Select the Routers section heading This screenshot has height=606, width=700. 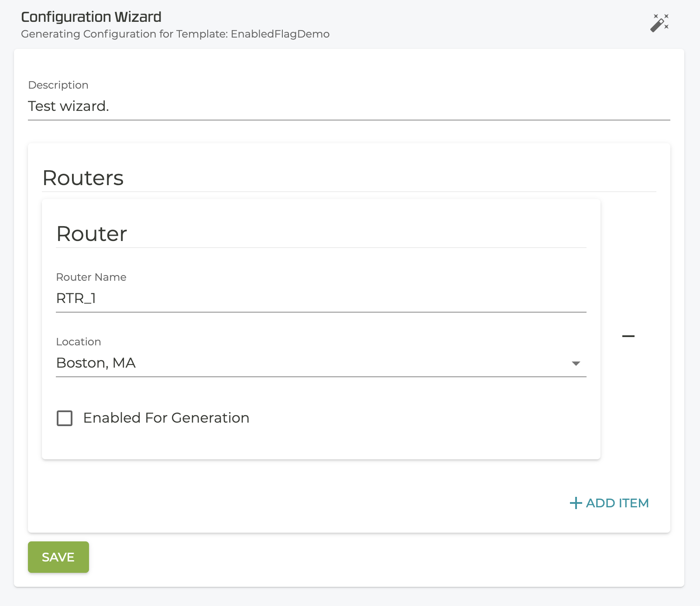click(83, 178)
